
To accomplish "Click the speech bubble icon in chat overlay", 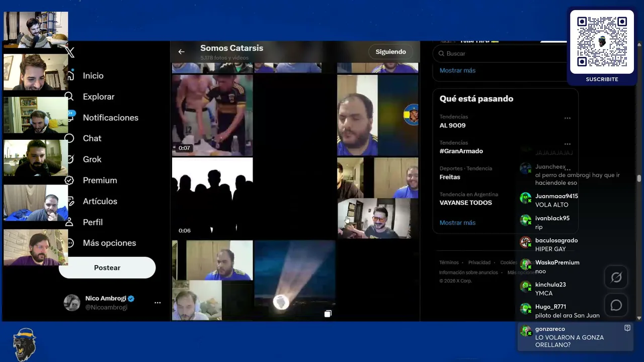I will tap(616, 305).
